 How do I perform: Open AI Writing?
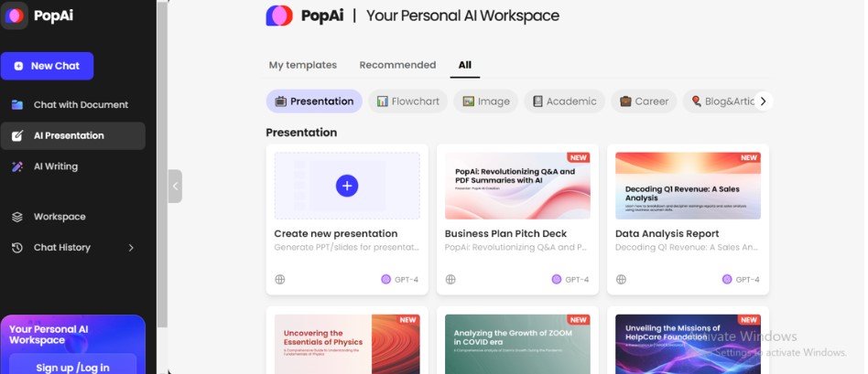tap(72, 166)
